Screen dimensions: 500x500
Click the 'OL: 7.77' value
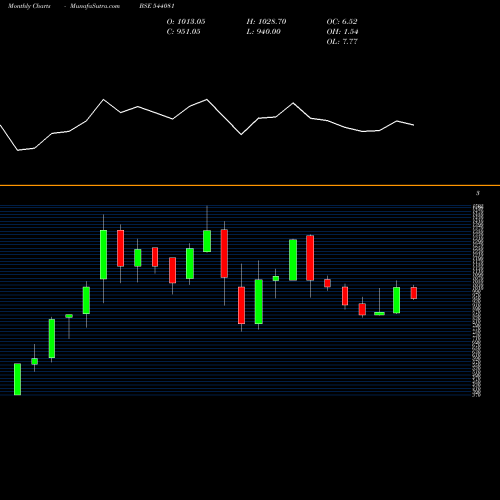click(x=342, y=42)
